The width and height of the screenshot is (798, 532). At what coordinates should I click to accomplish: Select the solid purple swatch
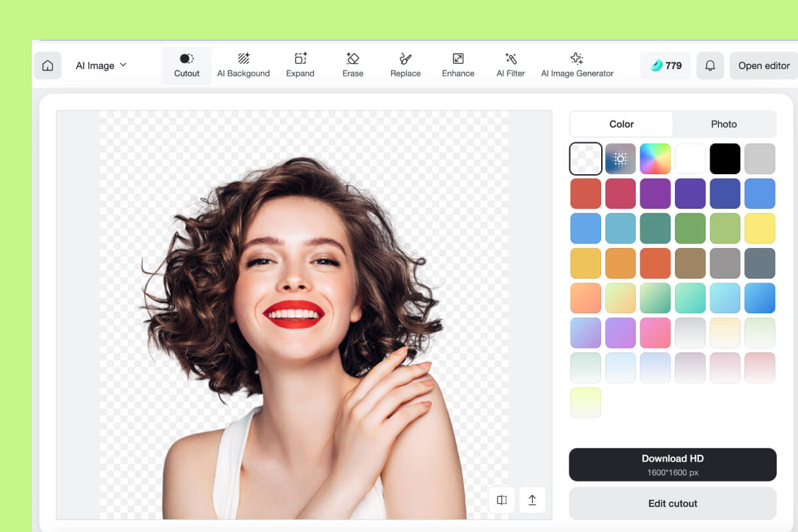656,194
